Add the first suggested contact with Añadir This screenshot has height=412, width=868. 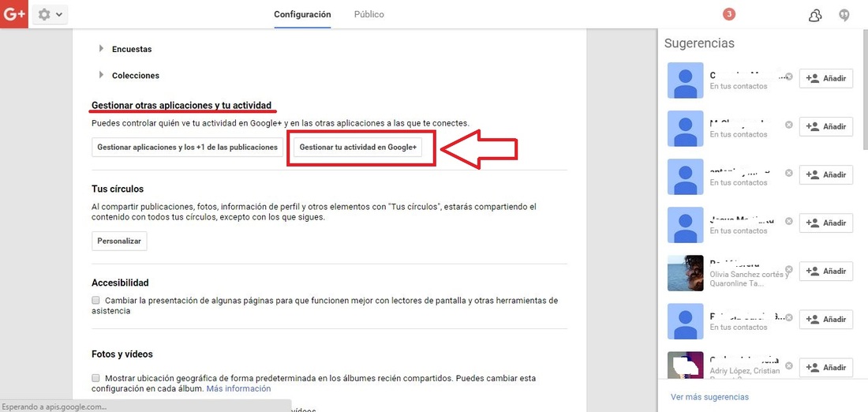click(x=826, y=79)
